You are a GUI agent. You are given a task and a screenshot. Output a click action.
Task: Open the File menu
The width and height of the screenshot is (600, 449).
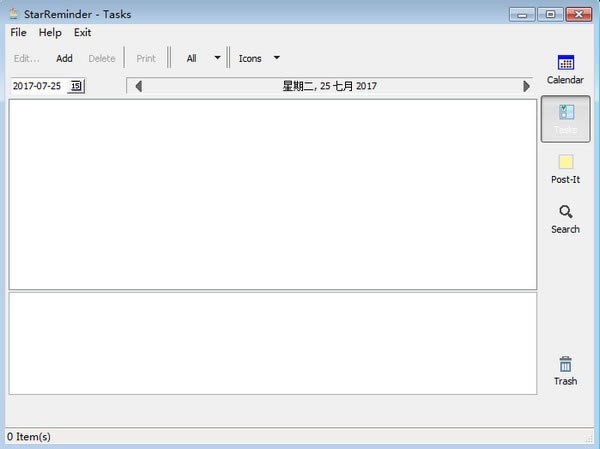[18, 33]
